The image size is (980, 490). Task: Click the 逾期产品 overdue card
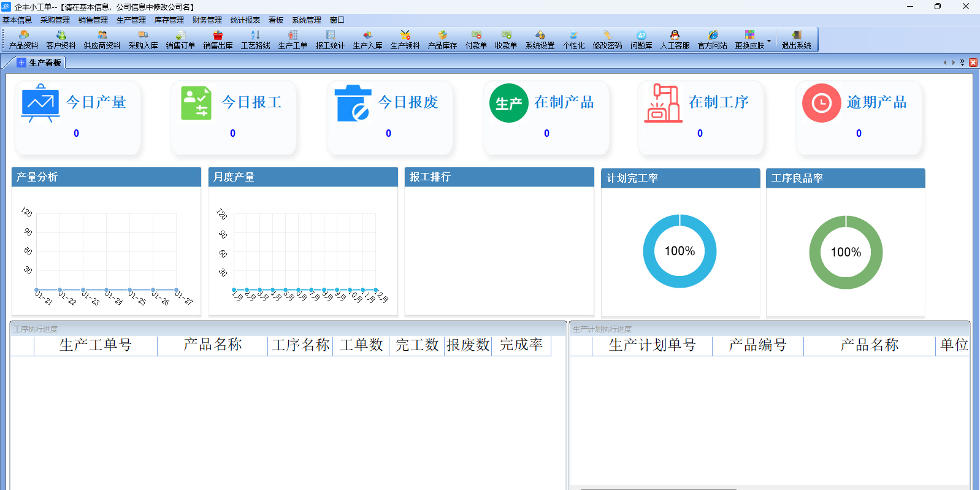tap(859, 117)
